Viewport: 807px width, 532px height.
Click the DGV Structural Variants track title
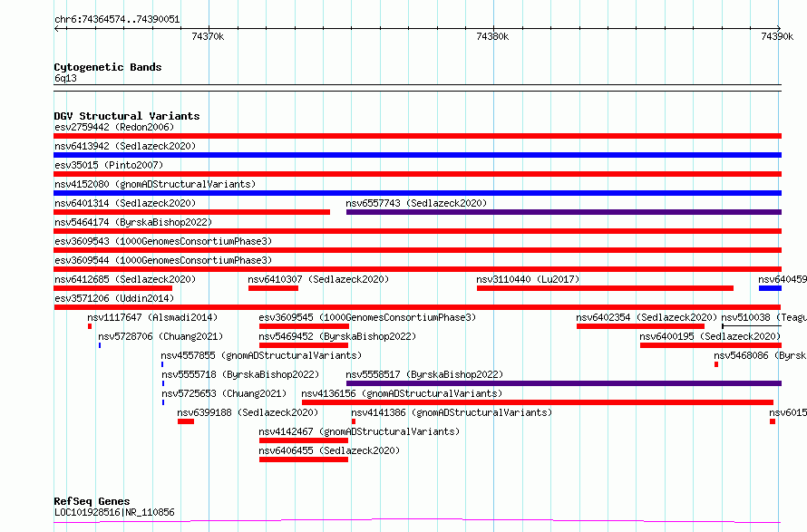[127, 116]
